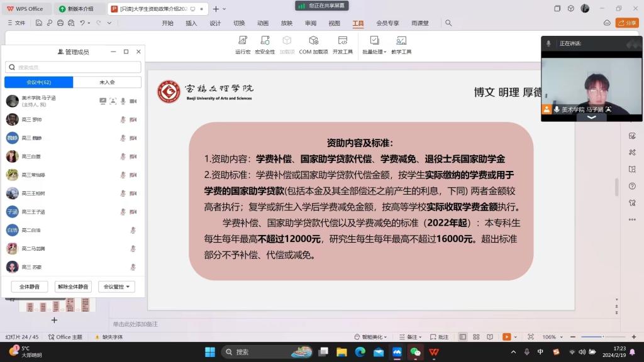Click 解除全体静音 to unmute everyone
This screenshot has width=644, height=362.
point(73,287)
